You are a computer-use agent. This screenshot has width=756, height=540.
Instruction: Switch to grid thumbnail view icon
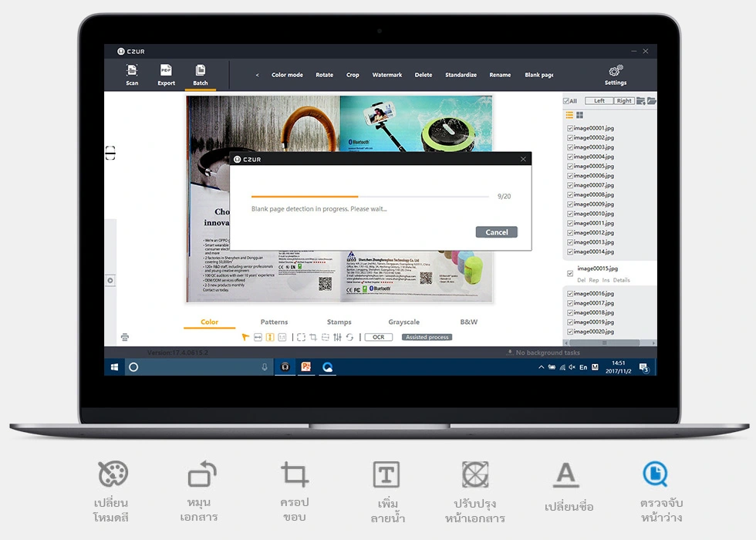[579, 115]
